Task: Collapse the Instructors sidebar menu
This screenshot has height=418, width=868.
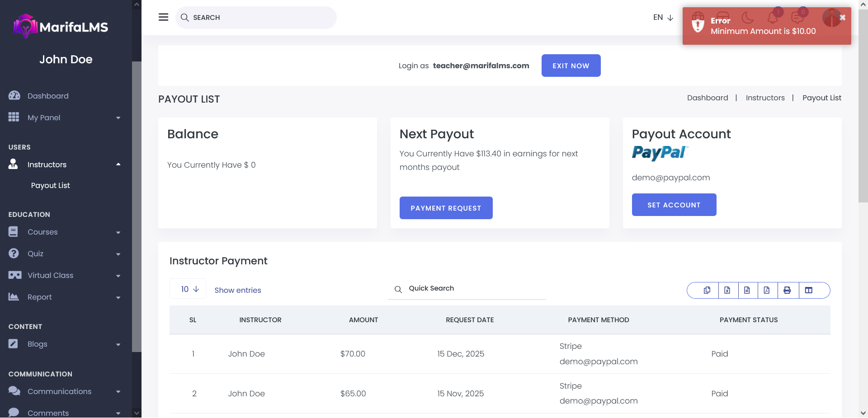Action: click(x=65, y=164)
